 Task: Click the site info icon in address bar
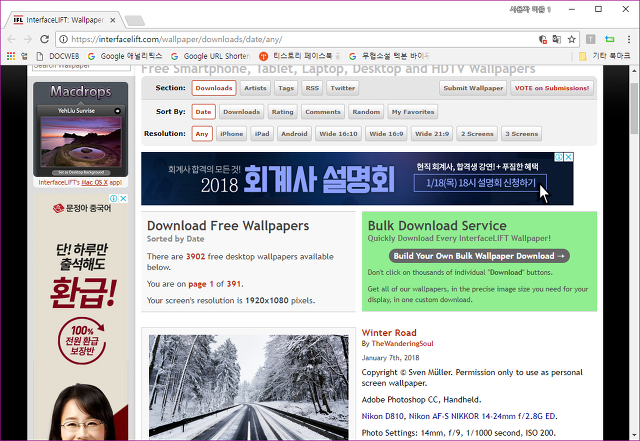pos(63,39)
